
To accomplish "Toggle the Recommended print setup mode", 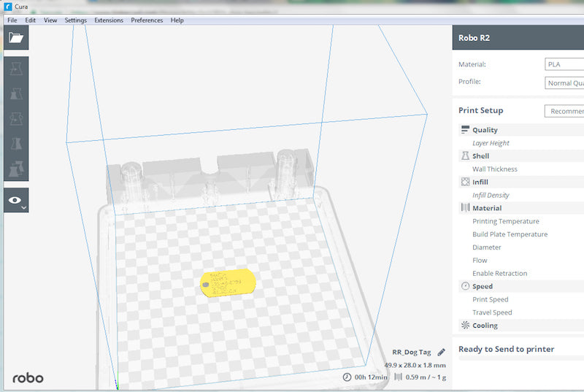I will pos(566,111).
